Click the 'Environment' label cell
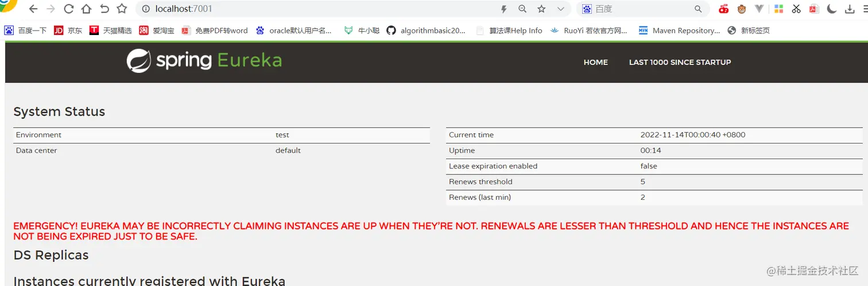The image size is (868, 286). tap(38, 135)
